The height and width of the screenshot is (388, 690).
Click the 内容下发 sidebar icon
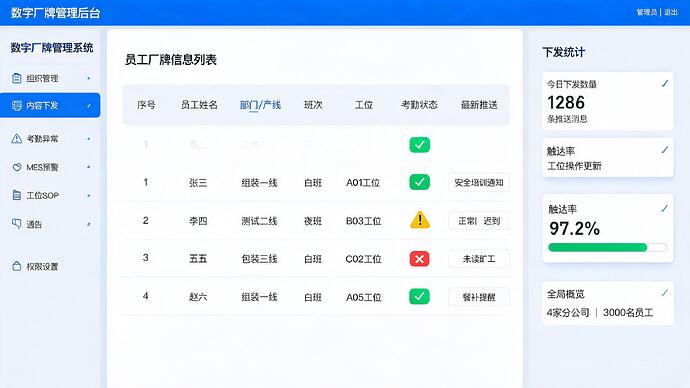click(16, 106)
